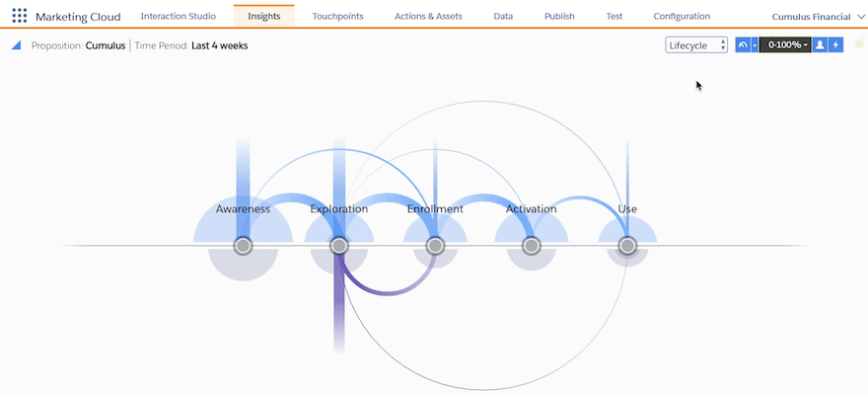The width and height of the screenshot is (868, 395).
Task: Expand the Cumulus Financial account menu
Action: pyautogui.click(x=818, y=17)
